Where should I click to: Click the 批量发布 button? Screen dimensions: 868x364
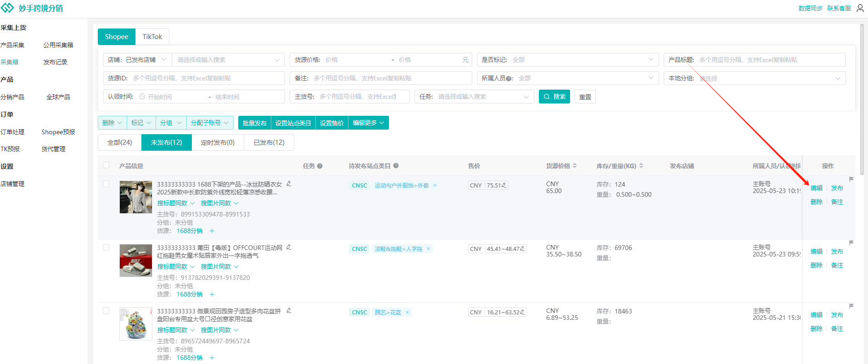pyautogui.click(x=255, y=123)
